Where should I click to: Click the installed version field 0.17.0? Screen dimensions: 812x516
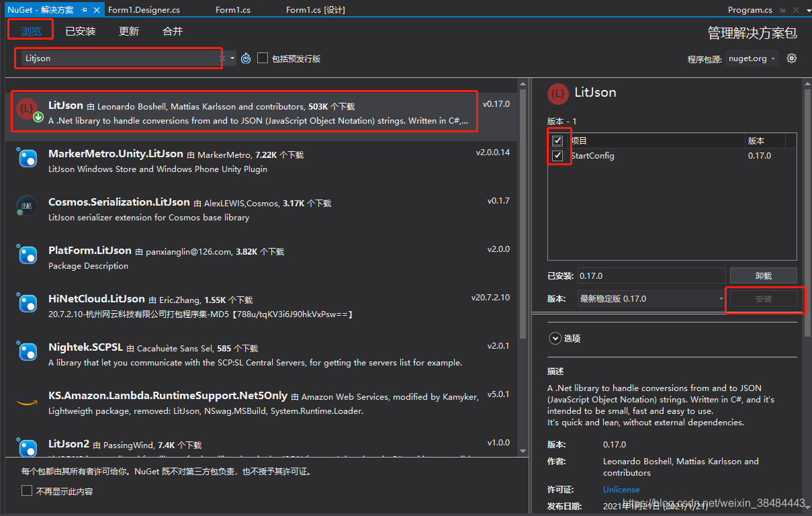click(651, 276)
